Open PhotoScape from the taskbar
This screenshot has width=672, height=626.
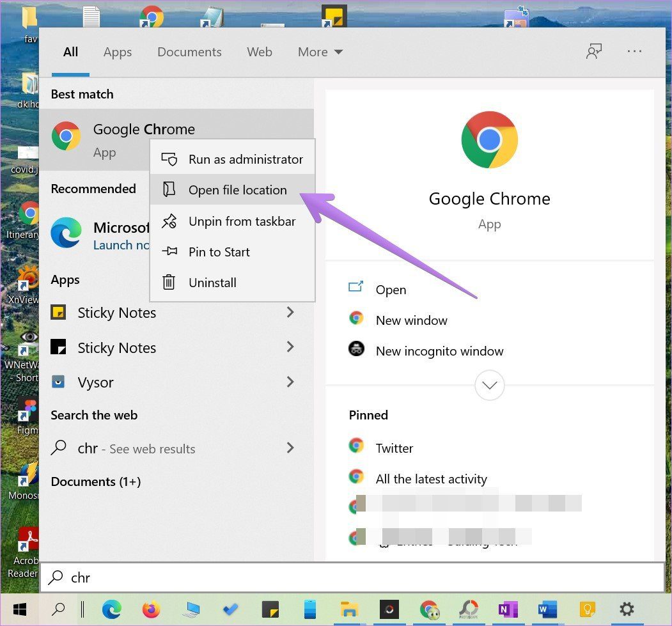click(x=469, y=609)
